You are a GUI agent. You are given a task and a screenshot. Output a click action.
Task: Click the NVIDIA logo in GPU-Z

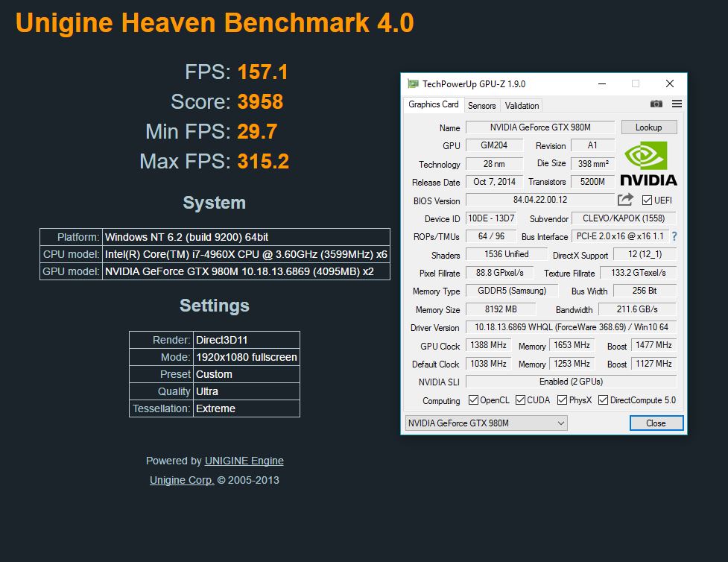[x=648, y=163]
